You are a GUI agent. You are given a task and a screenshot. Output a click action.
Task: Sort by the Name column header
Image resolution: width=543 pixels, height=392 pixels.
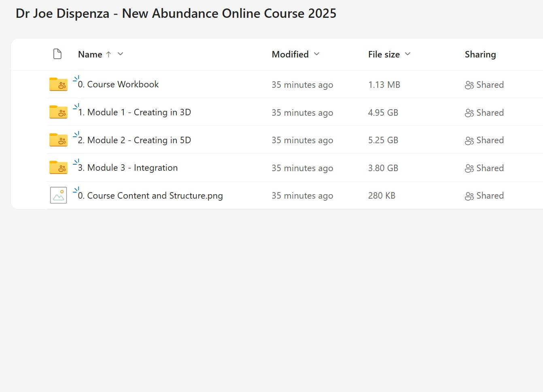90,54
